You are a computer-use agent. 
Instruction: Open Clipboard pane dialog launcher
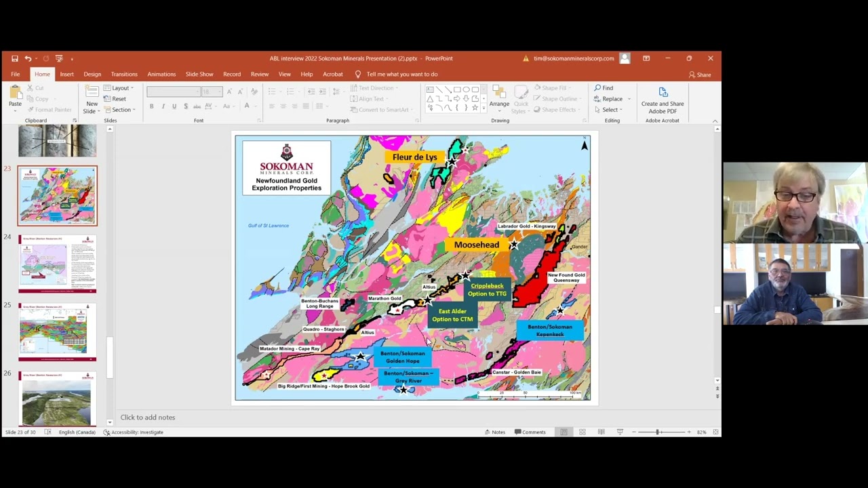tap(75, 121)
